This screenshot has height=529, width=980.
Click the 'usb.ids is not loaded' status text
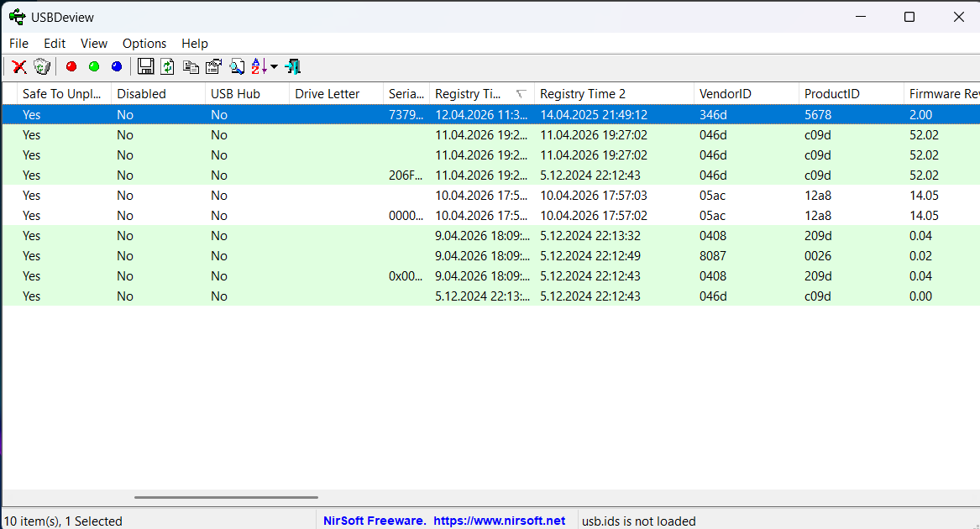tap(639, 521)
